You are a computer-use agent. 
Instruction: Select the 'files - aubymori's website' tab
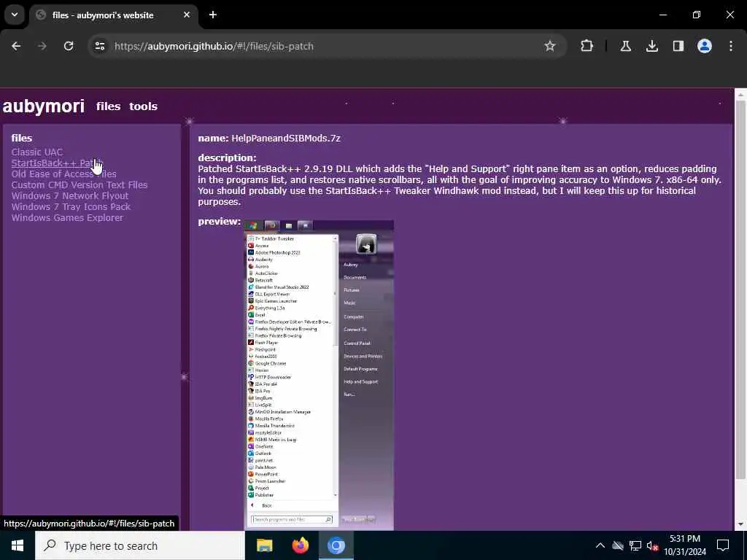(x=113, y=15)
